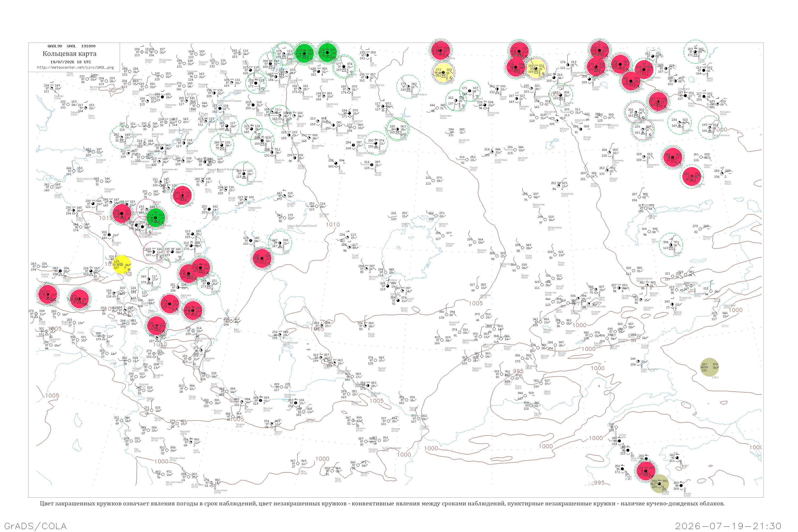Click the dashed green circle at Эльтон
Image resolution: width=798 pixels, height=532 pixels.
pyautogui.click(x=222, y=145)
